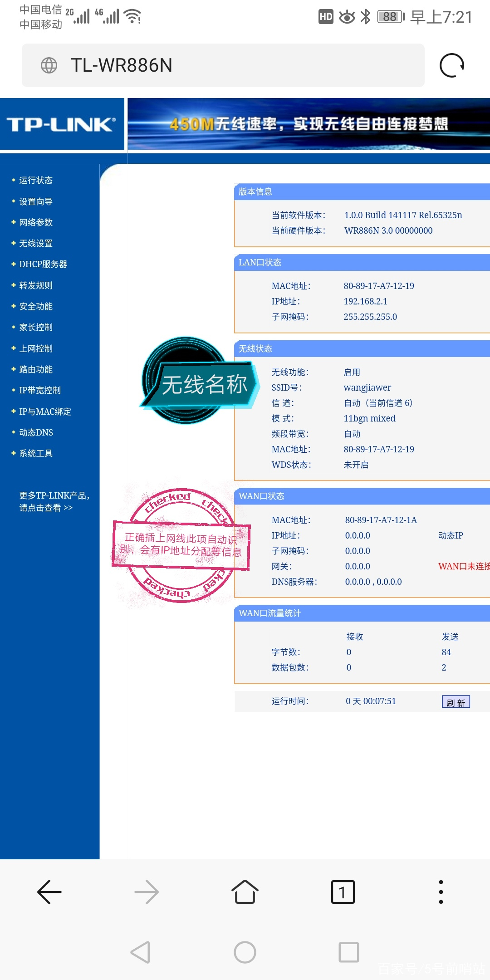
Task: Tap the browser reload icon
Action: click(452, 65)
